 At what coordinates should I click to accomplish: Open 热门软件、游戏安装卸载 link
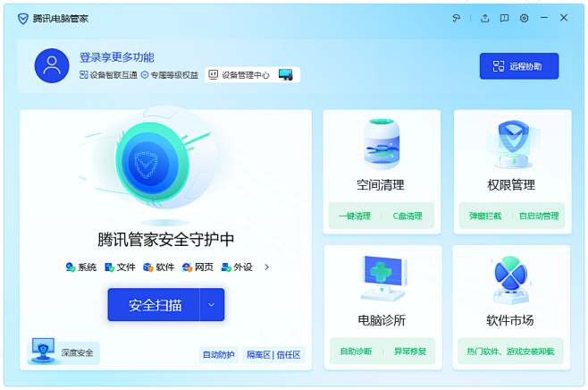(510, 352)
